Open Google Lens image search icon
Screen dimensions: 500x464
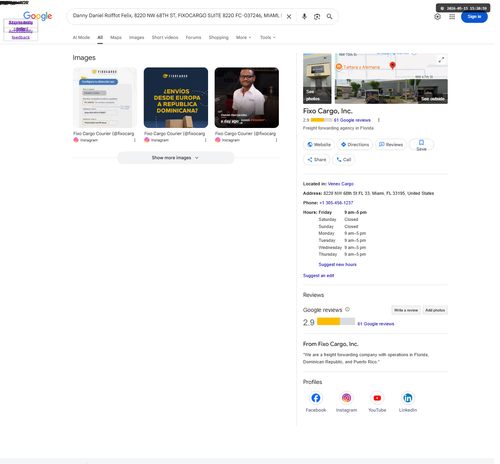[317, 16]
